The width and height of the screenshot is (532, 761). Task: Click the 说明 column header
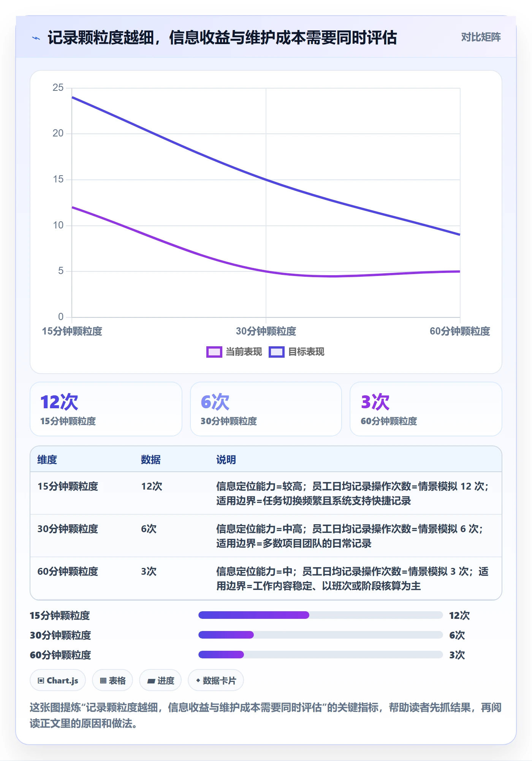[x=226, y=460]
